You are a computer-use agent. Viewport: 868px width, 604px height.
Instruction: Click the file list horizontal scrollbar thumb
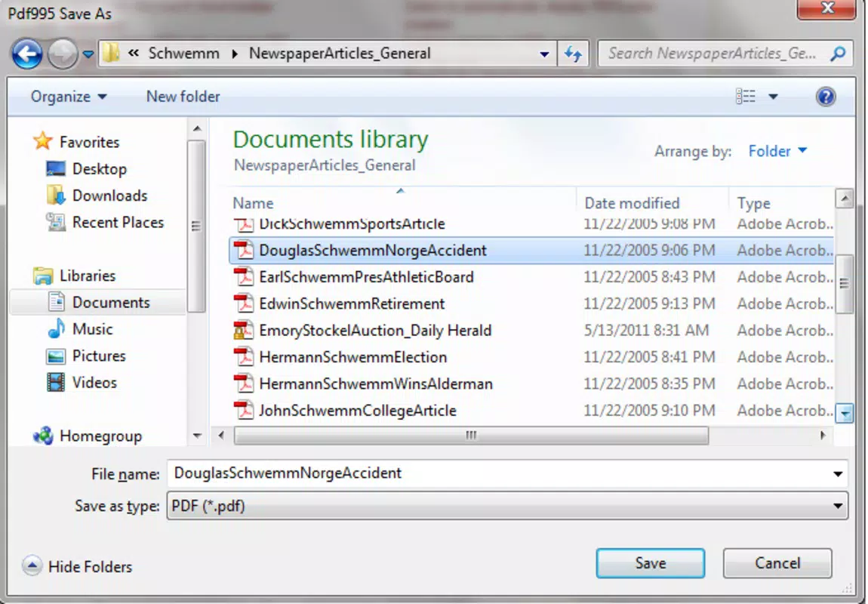point(471,435)
